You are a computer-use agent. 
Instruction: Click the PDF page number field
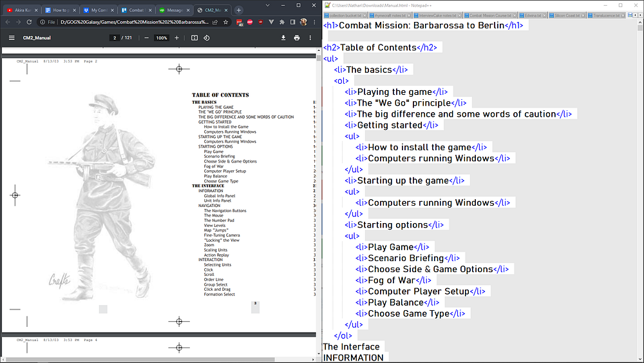pyautogui.click(x=115, y=38)
